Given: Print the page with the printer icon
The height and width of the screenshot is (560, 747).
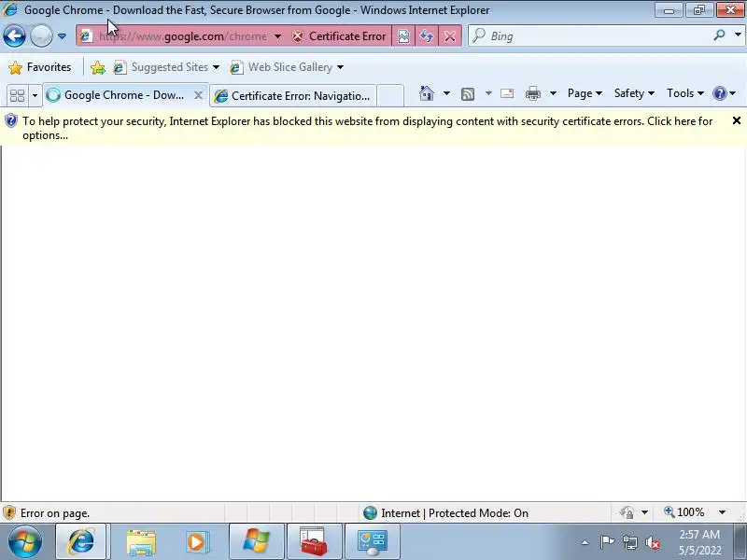Looking at the screenshot, I should pyautogui.click(x=533, y=93).
